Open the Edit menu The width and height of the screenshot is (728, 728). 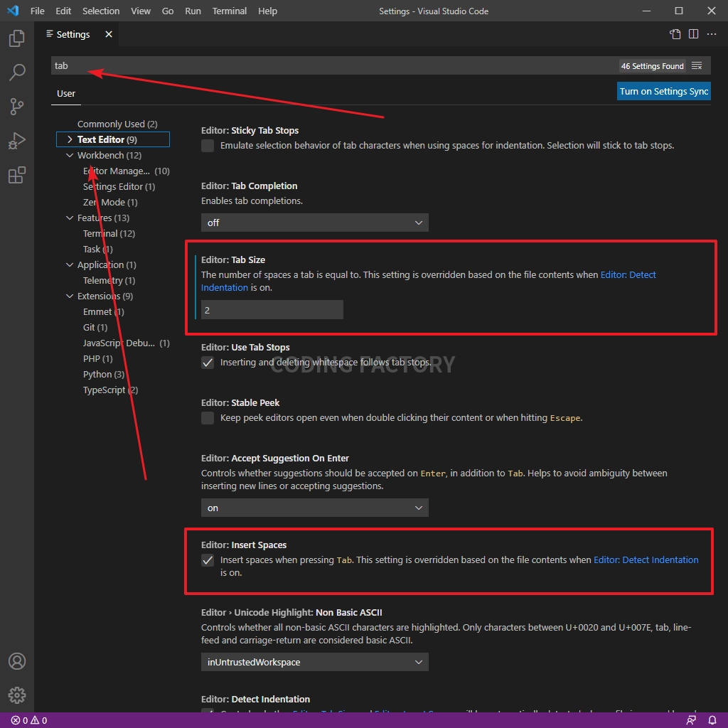click(x=63, y=11)
